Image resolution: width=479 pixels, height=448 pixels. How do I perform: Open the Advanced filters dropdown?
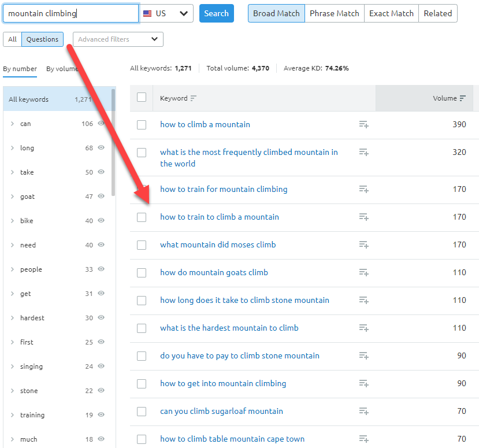[118, 39]
